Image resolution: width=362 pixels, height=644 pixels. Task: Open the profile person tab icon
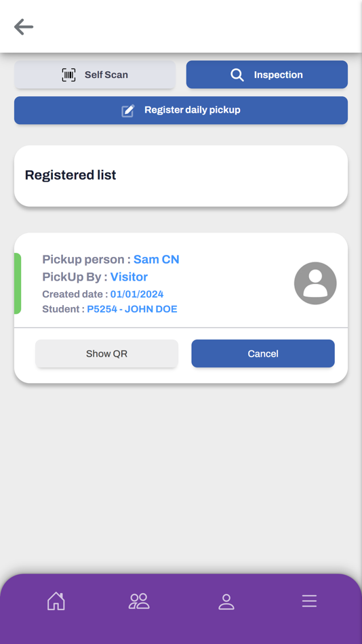226,602
